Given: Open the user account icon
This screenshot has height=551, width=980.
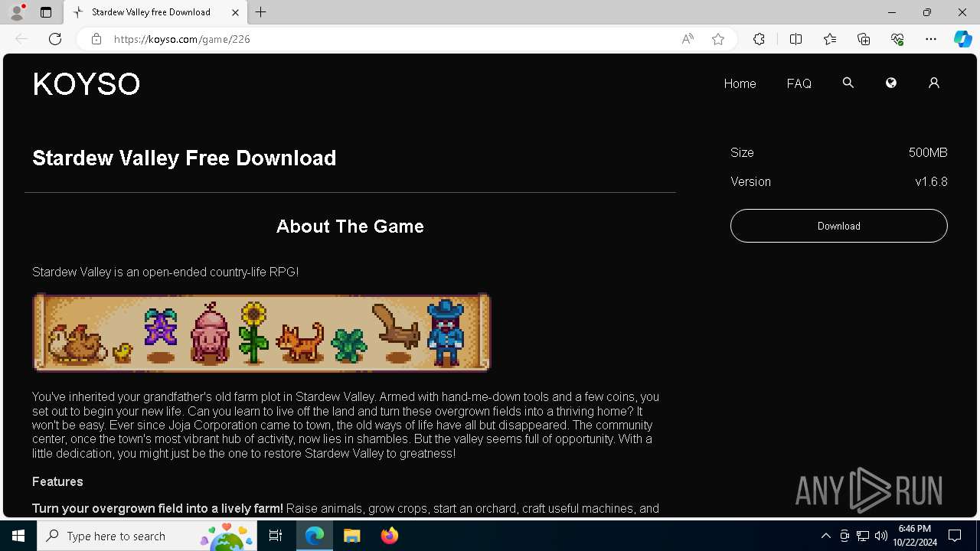Looking at the screenshot, I should (x=933, y=83).
